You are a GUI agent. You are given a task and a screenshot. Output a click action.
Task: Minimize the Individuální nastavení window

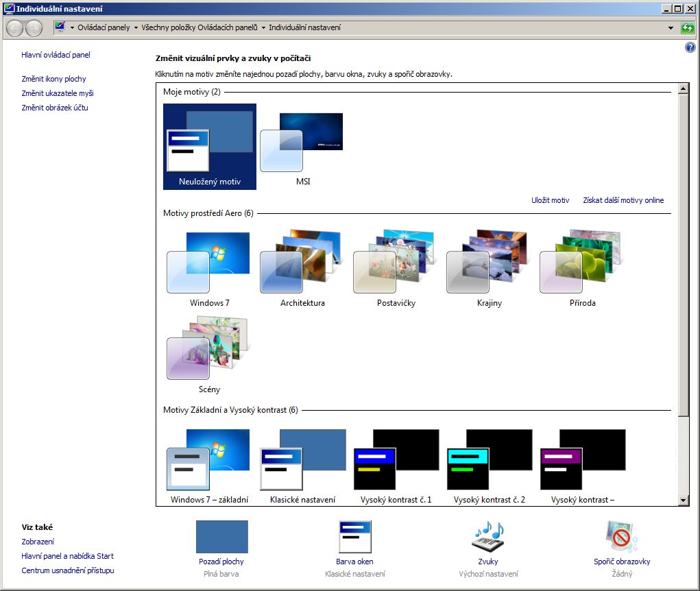667,8
